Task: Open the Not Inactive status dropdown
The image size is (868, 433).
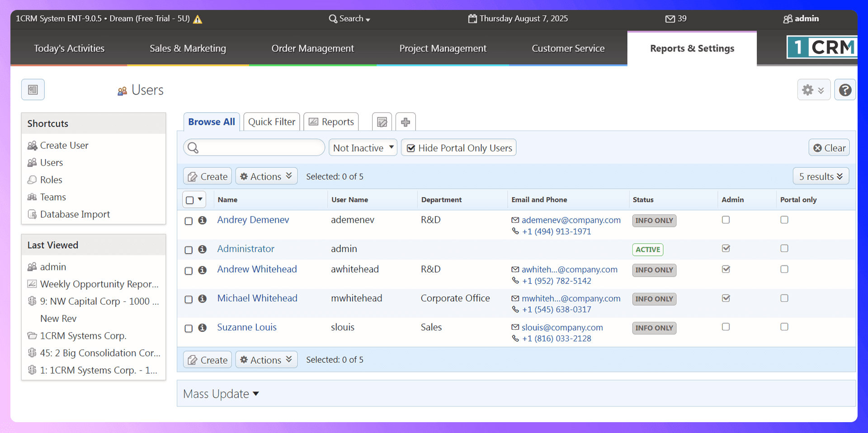Action: pos(363,148)
